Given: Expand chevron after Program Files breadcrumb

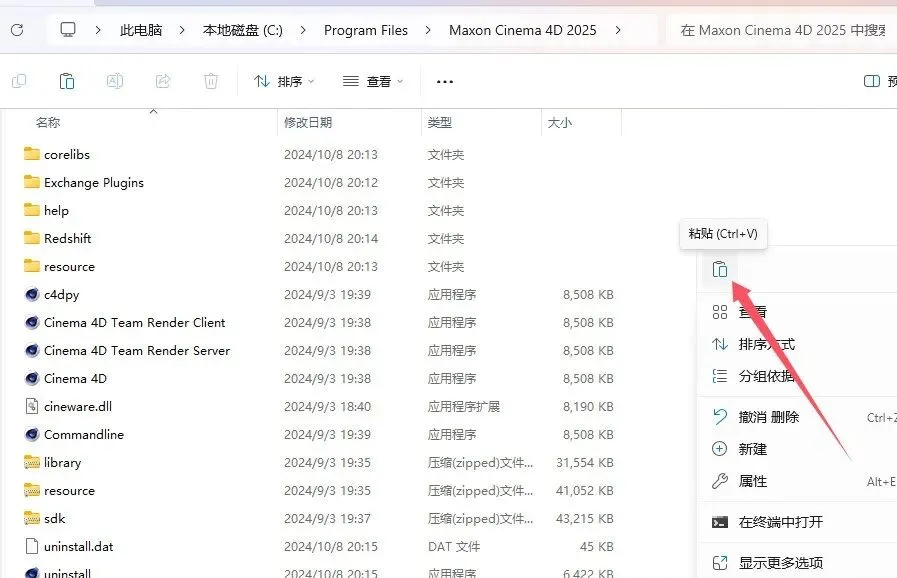Looking at the screenshot, I should (428, 30).
